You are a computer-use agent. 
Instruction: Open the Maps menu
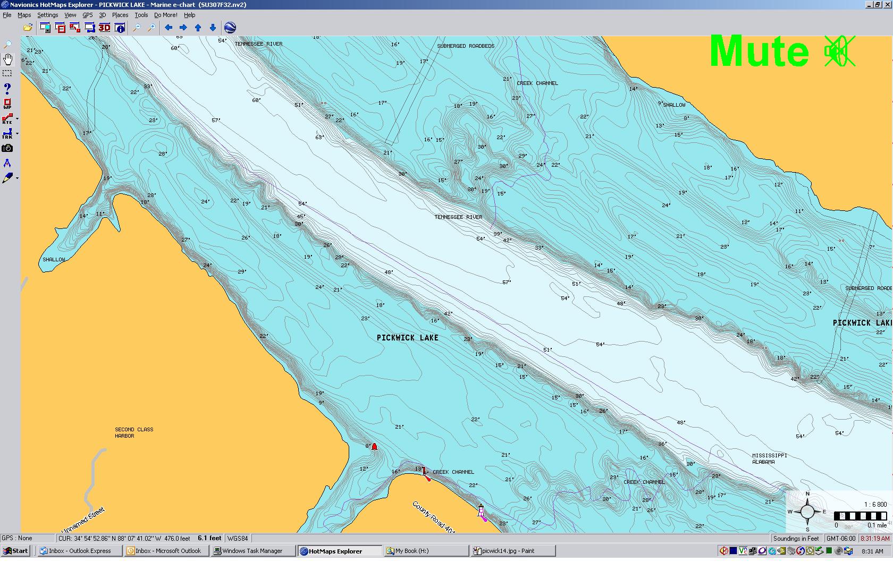pos(24,15)
